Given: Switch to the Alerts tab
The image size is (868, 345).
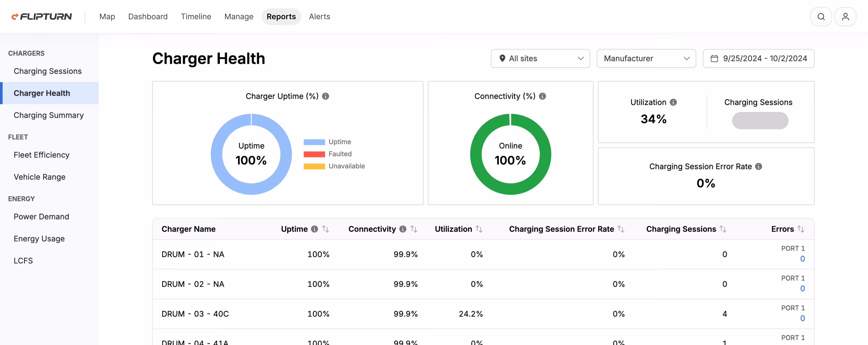Looking at the screenshot, I should click(x=319, y=16).
